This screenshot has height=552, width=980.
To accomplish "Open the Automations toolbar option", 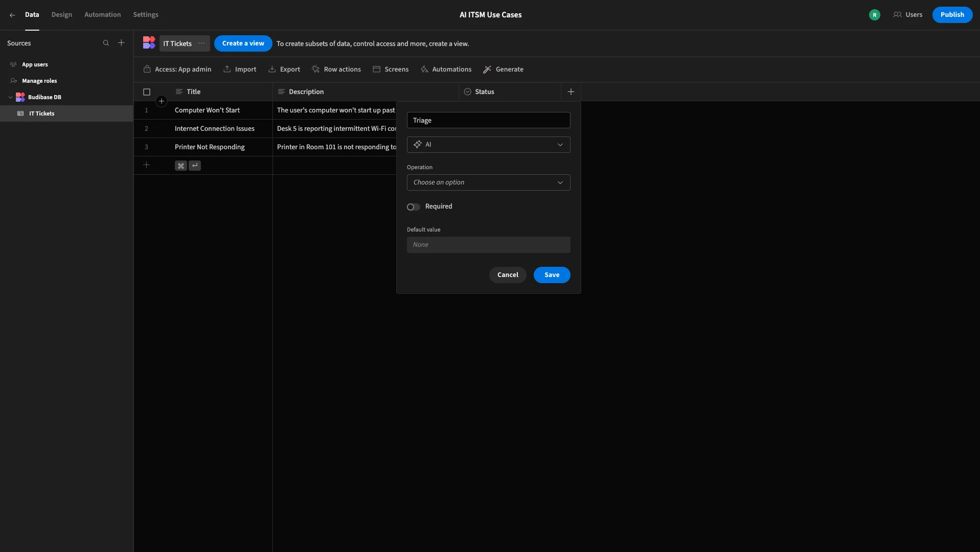I will click(x=446, y=70).
